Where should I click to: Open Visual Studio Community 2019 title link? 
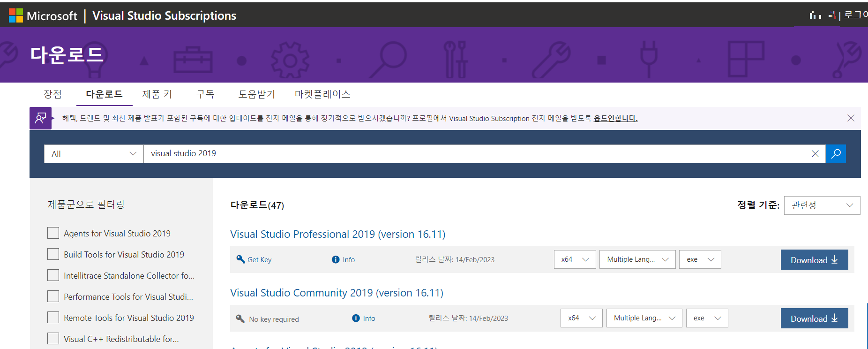(x=337, y=293)
